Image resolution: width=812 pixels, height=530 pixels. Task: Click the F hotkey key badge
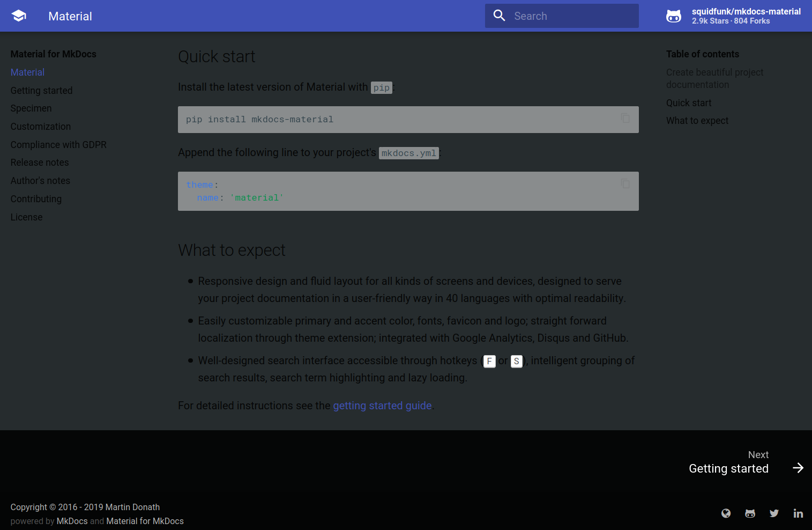tap(489, 361)
